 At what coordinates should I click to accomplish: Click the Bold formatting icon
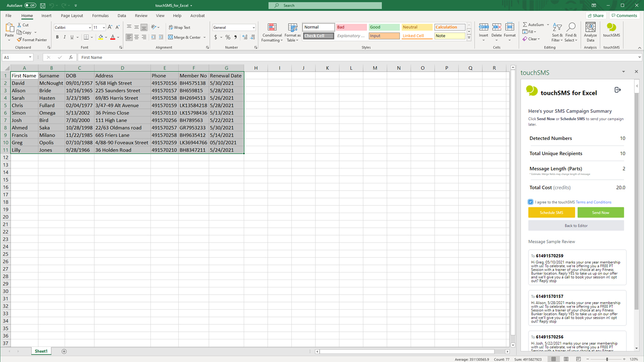(58, 37)
